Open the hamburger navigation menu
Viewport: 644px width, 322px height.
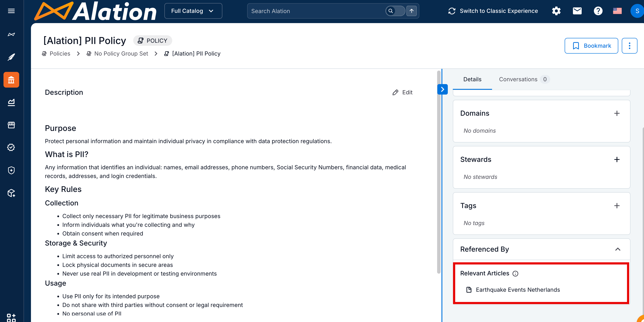(11, 11)
